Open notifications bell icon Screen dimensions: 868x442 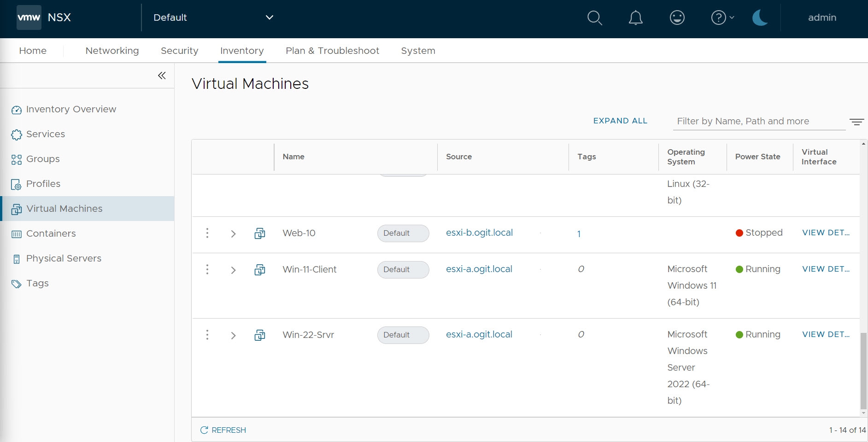[x=635, y=18]
